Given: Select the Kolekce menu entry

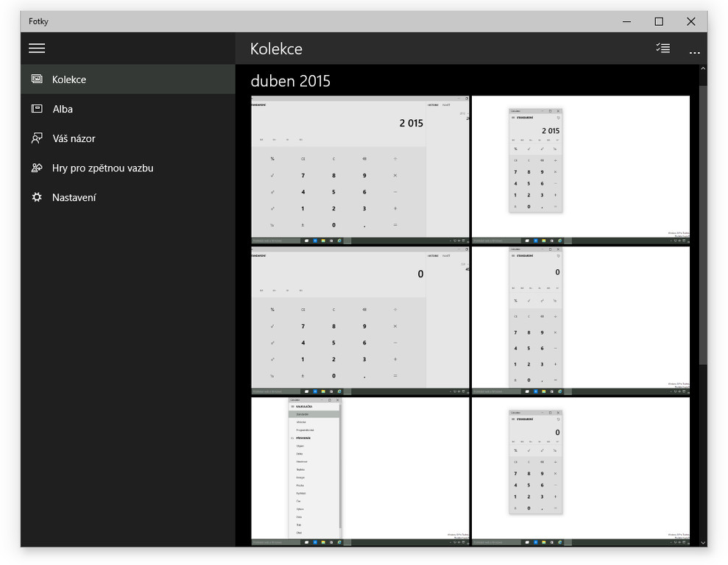Looking at the screenshot, I should tap(128, 79).
